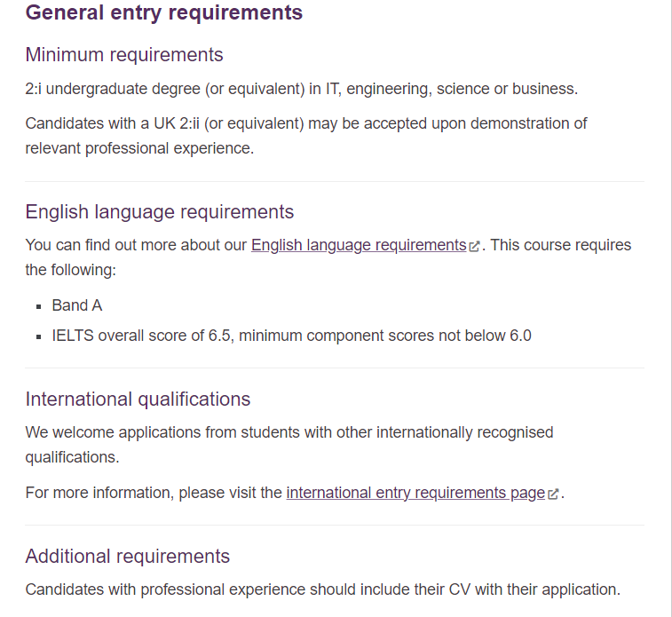Click the 'This course requires' text

coord(561,245)
